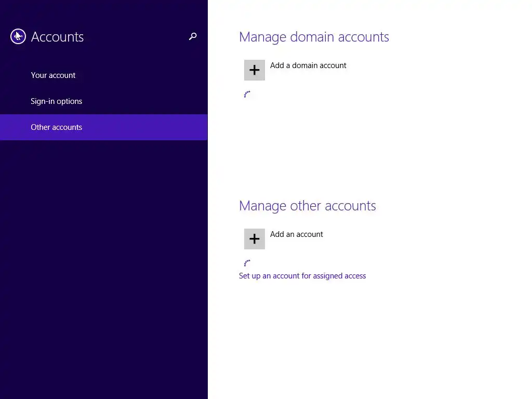Select the highlighted Other accounts item
This screenshot has width=532, height=399.
104,127
